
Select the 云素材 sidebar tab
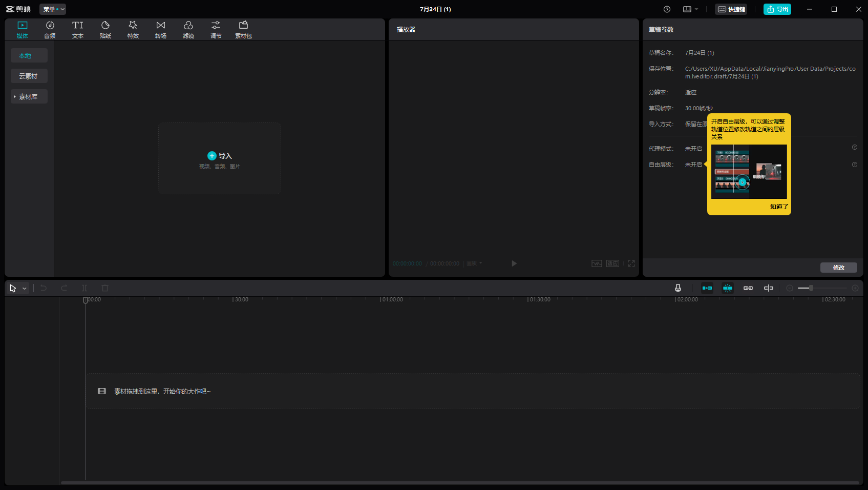pyautogui.click(x=29, y=76)
